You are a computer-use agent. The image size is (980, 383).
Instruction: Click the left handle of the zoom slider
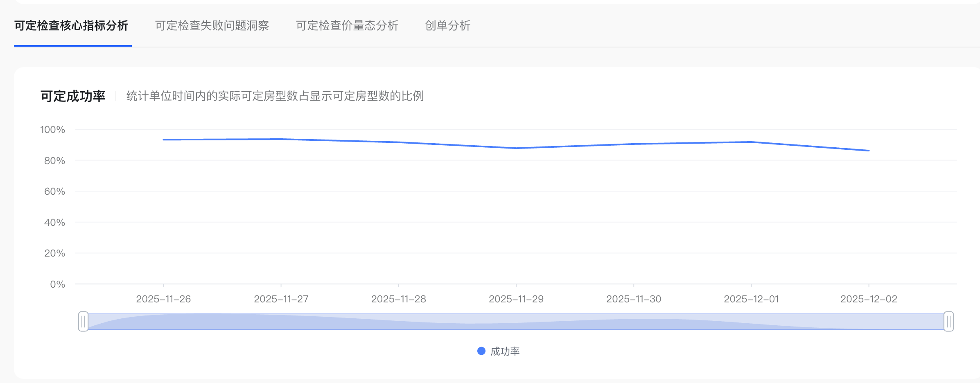[83, 322]
